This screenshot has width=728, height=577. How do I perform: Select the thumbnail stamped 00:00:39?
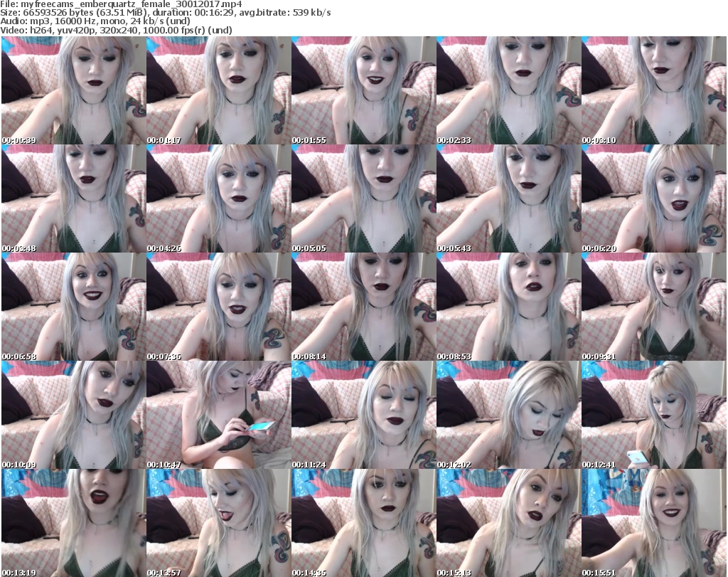[74, 90]
